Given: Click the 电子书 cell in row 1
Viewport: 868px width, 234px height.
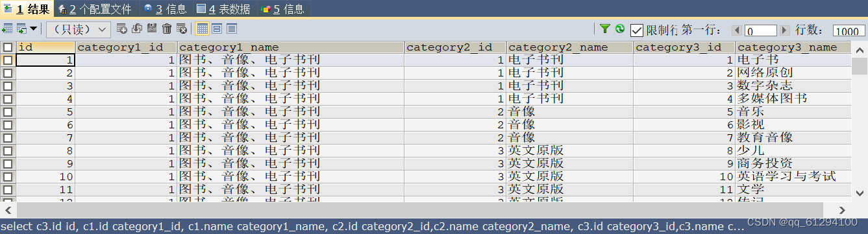Looking at the screenshot, I should (x=793, y=60).
